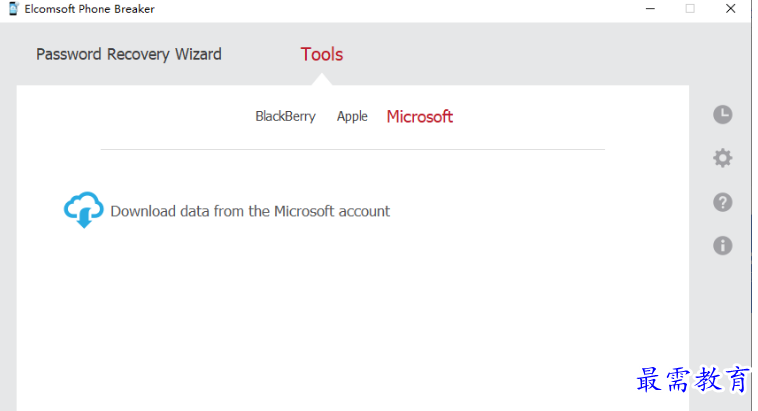
Task: Switch to Password Recovery Wizard tab
Action: pyautogui.click(x=129, y=54)
